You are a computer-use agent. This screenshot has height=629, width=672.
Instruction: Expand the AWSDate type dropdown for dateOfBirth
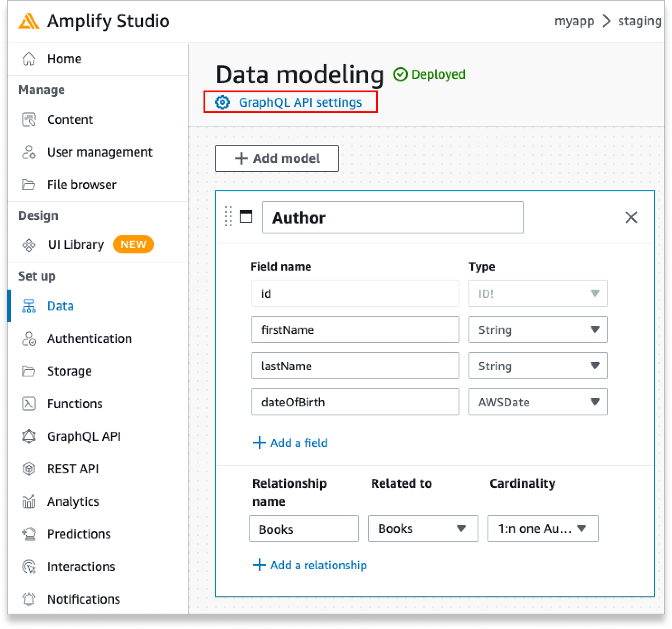tap(595, 402)
